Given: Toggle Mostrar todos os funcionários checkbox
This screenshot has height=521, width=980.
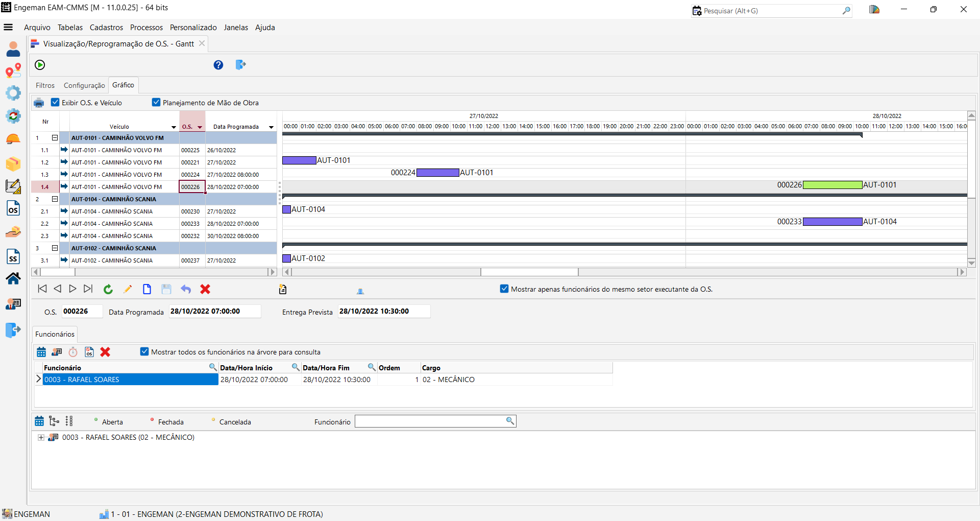Looking at the screenshot, I should point(144,352).
